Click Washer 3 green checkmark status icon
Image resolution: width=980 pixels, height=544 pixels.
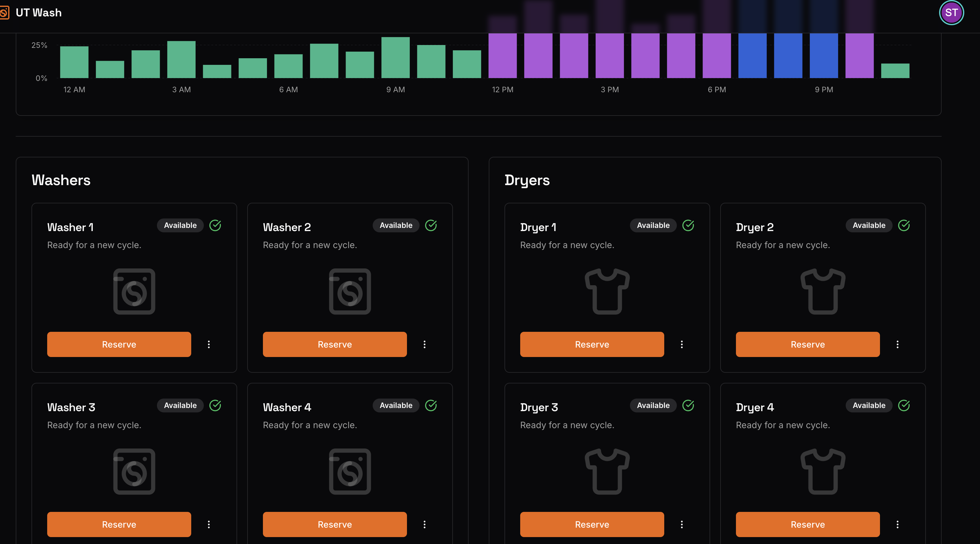(x=215, y=405)
